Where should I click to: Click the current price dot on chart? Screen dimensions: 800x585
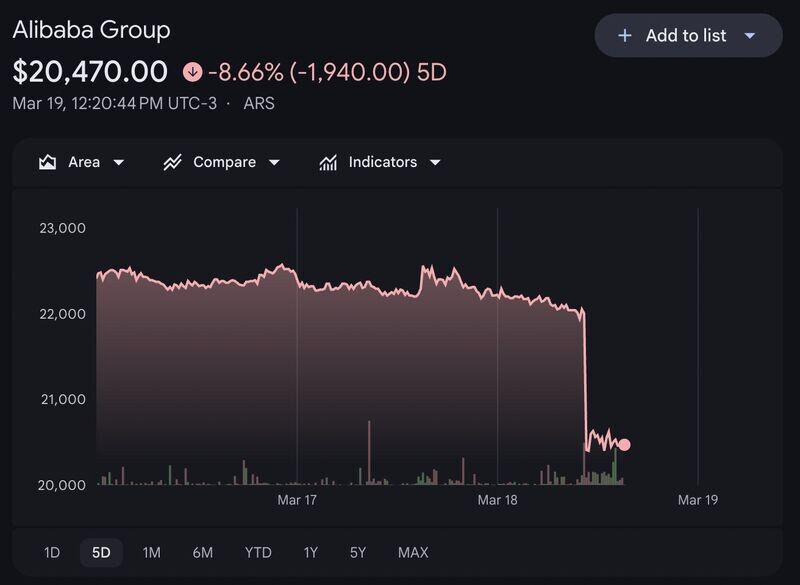point(624,445)
